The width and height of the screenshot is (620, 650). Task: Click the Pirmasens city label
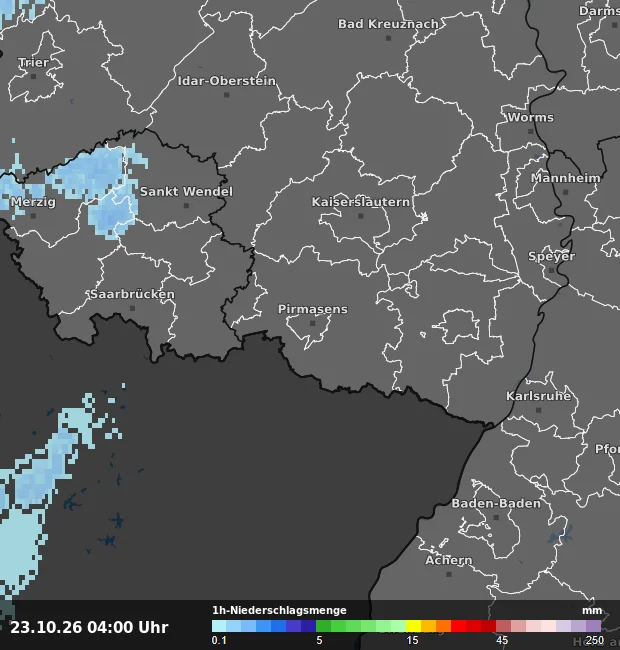[x=313, y=309]
